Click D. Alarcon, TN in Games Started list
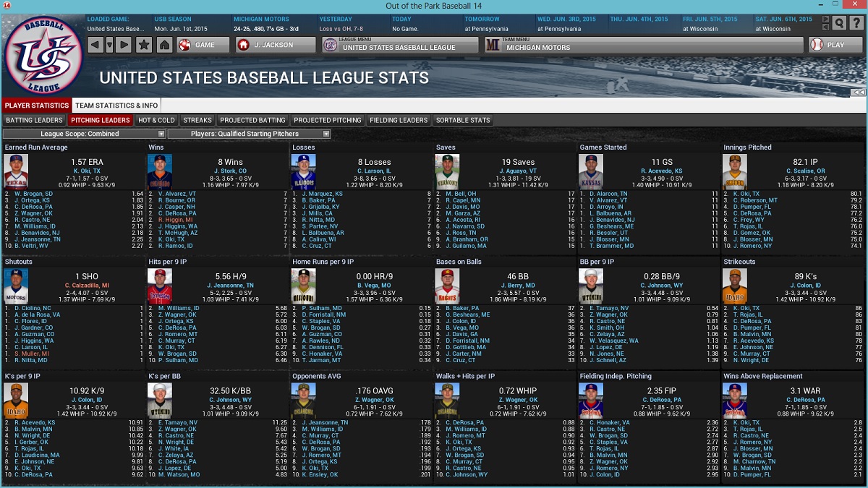This screenshot has height=488, width=868. point(608,194)
